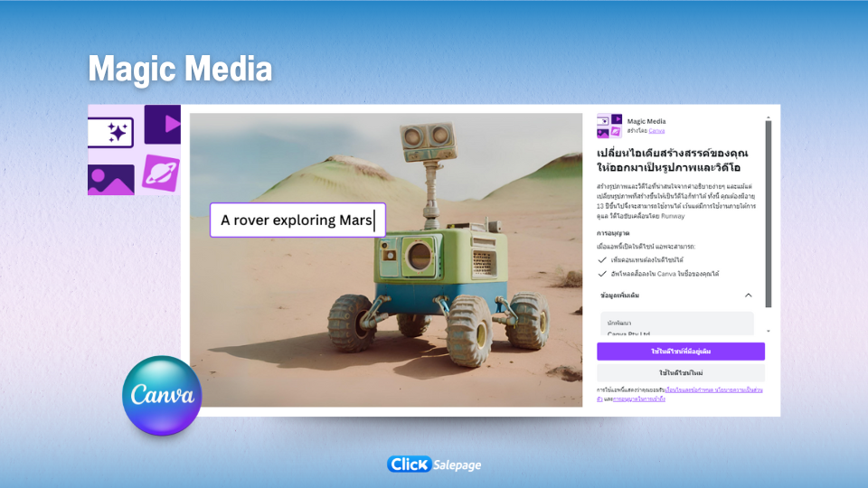
Task: Click the scrollbar up arrow in the panel
Action: coord(769,117)
